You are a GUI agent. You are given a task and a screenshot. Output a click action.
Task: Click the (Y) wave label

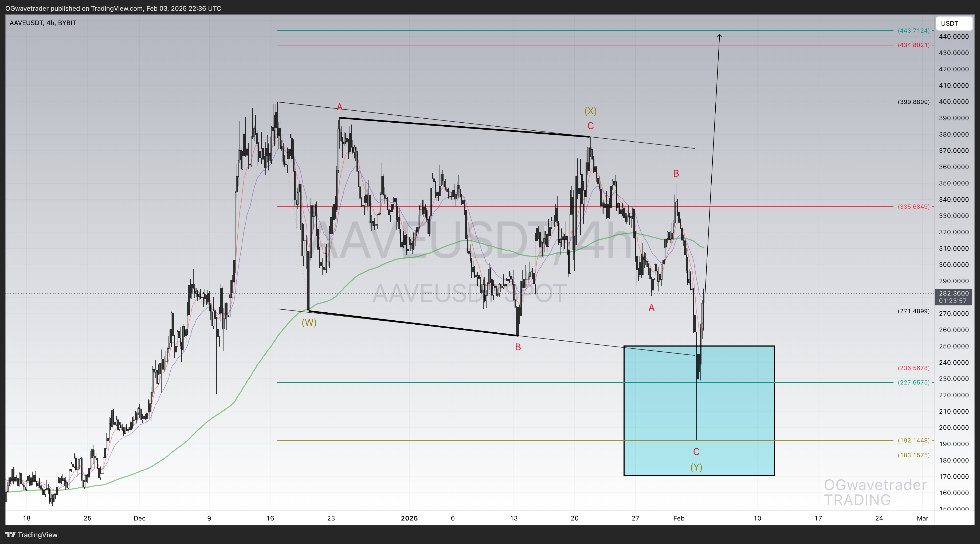[x=696, y=467]
